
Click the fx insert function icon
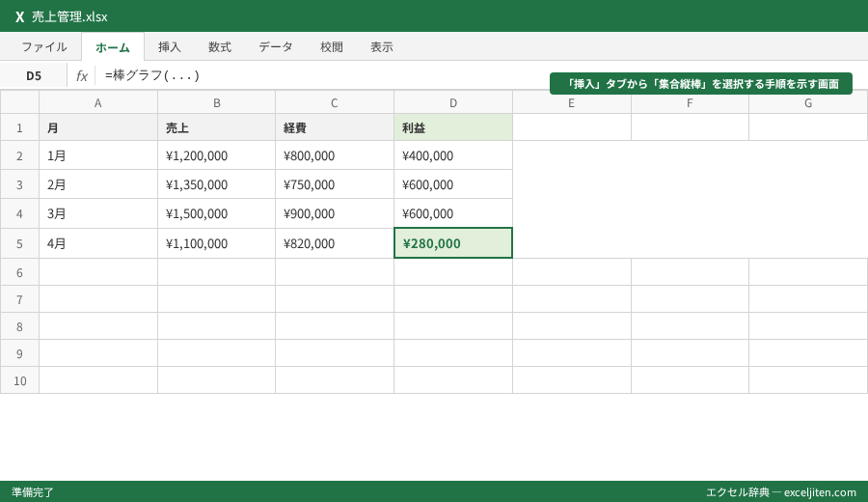[x=81, y=76]
